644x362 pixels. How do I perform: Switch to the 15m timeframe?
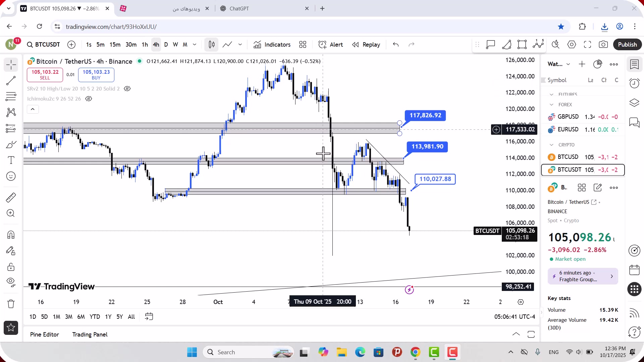(x=115, y=45)
